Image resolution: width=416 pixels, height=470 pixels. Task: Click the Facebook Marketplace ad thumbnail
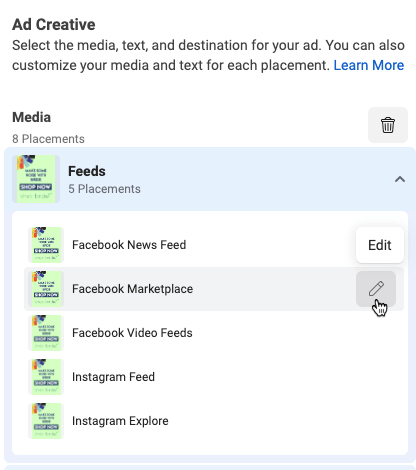pos(46,289)
